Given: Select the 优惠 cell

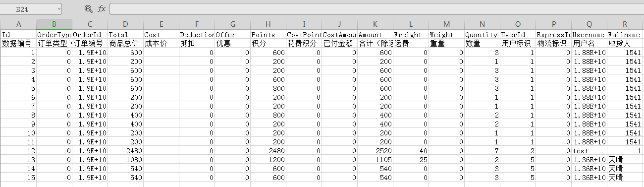Looking at the screenshot, I should point(232,44).
